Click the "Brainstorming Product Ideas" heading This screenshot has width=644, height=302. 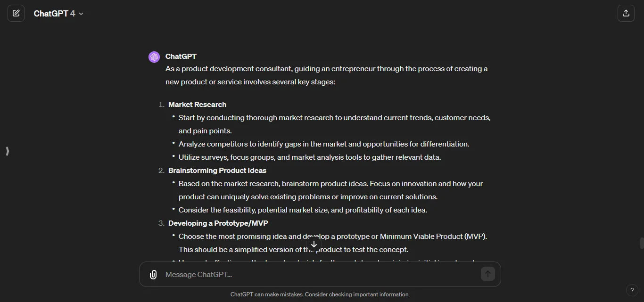[217, 171]
